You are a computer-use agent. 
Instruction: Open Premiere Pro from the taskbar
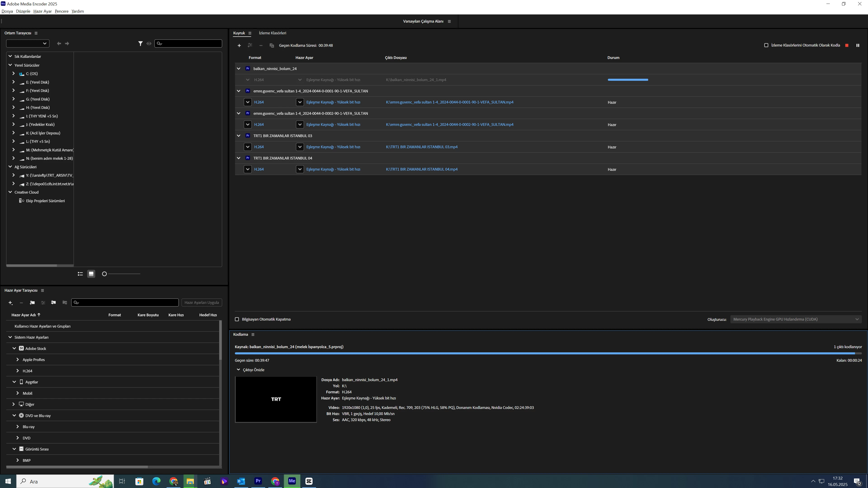(x=258, y=481)
